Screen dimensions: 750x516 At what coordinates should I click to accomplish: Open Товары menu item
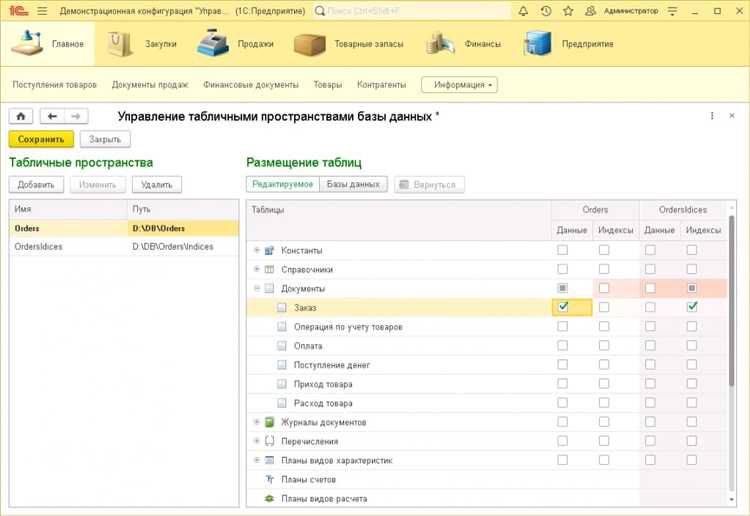(328, 85)
